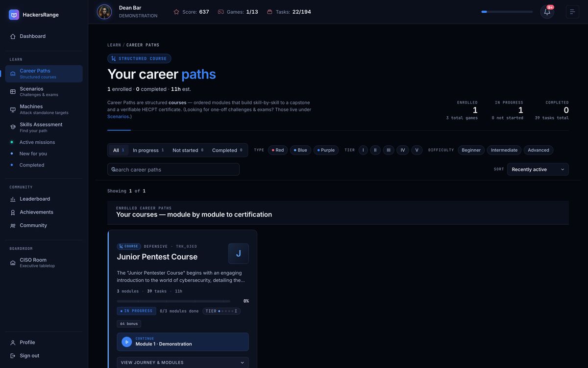This screenshot has height=368, width=588.
Task: Click the TIER dots indicator
Action: click(221, 311)
